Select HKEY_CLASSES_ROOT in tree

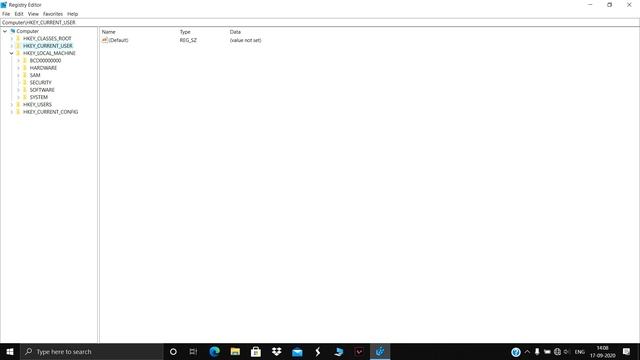pyautogui.click(x=47, y=39)
